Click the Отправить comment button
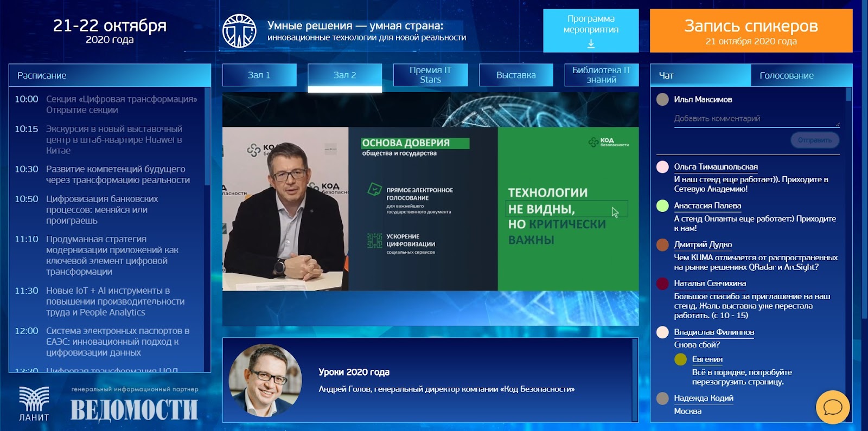 815,140
